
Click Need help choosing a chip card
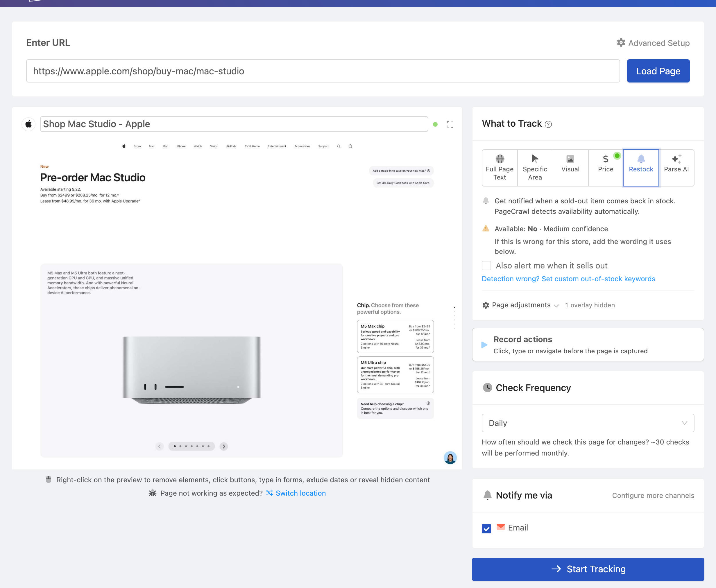pyautogui.click(x=395, y=408)
